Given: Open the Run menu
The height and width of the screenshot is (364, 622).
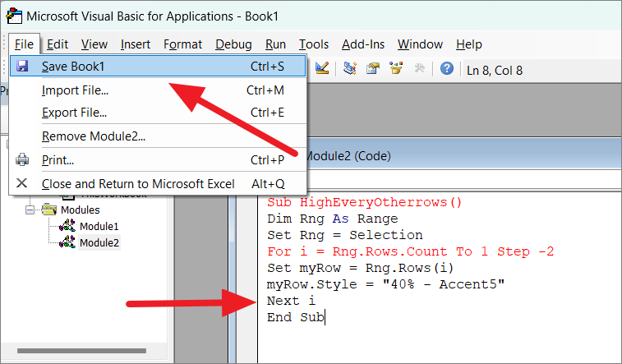Looking at the screenshot, I should click(x=275, y=44).
